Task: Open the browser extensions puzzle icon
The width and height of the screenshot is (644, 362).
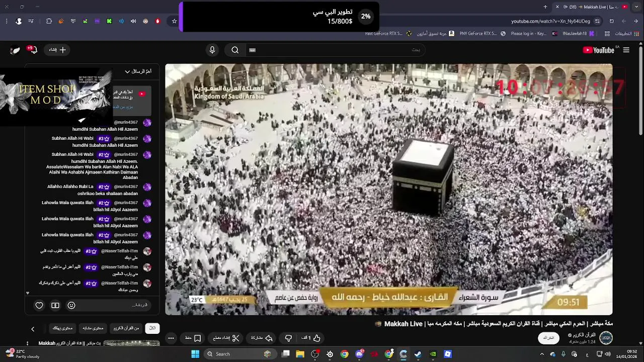Action: pyautogui.click(x=49, y=21)
